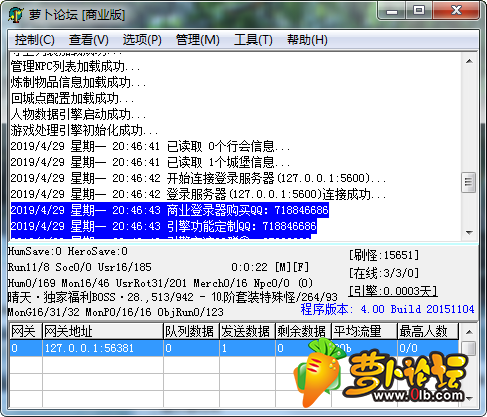Image resolution: width=487 pixels, height=417 pixels.
Task: Click the gateway list scroll up arrow
Action: click(469, 332)
